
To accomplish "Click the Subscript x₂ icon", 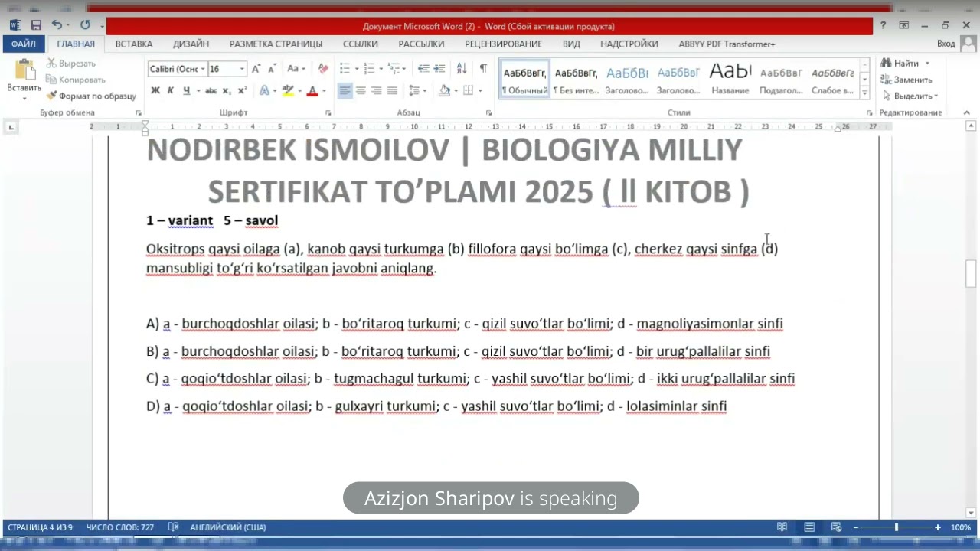I will click(x=227, y=91).
